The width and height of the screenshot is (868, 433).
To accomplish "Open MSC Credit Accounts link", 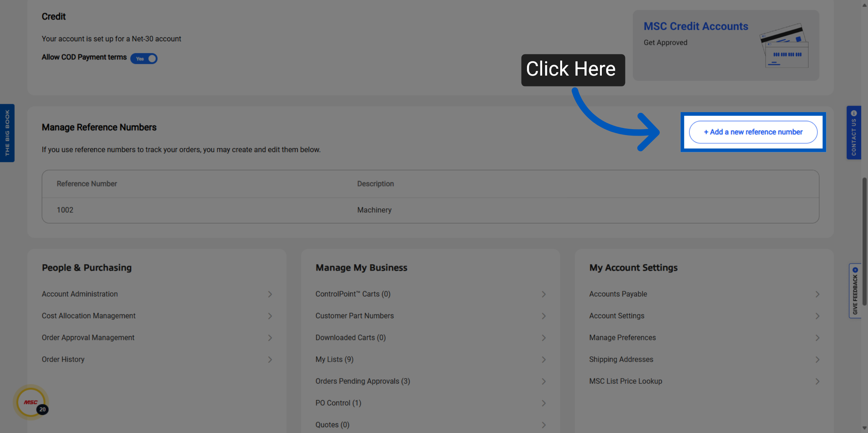I will (695, 26).
